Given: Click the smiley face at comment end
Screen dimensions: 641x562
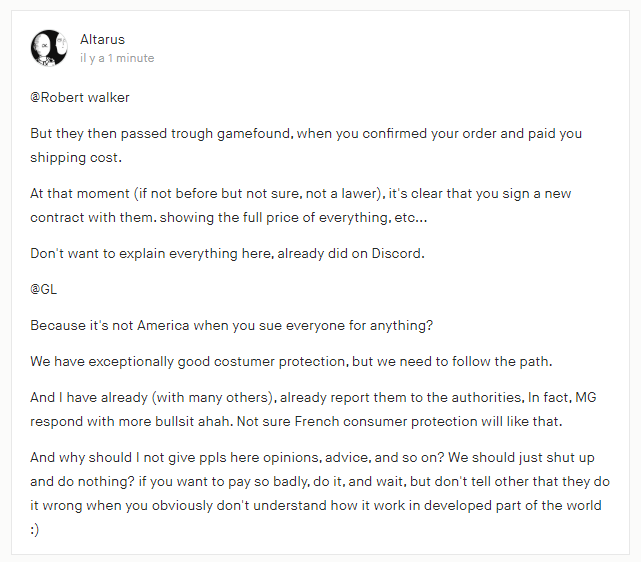Looking at the screenshot, I should (35, 530).
